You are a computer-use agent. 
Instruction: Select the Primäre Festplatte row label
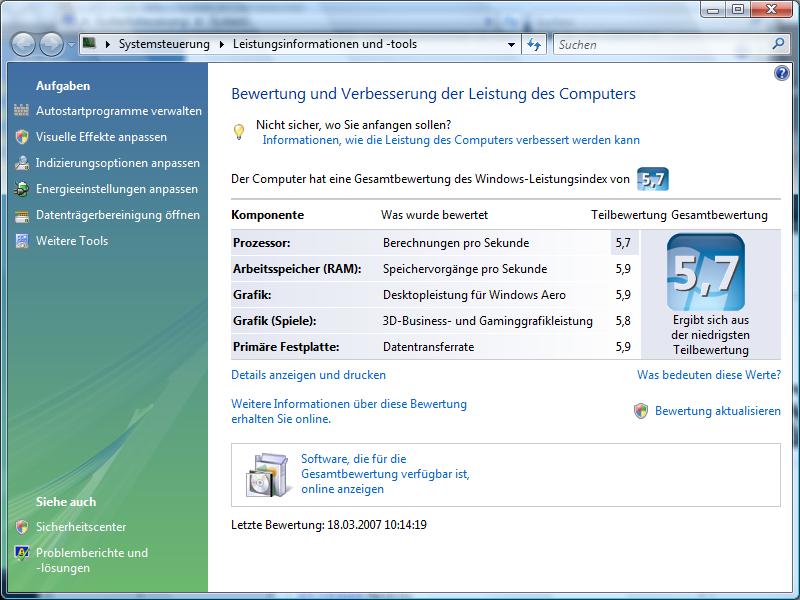(x=286, y=347)
